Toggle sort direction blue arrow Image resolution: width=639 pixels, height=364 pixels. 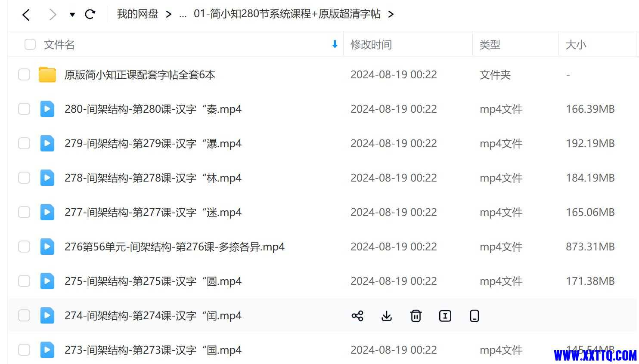(x=335, y=44)
